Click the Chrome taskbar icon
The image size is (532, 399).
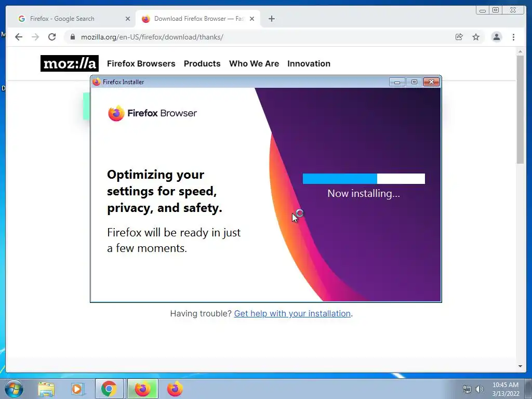109,389
